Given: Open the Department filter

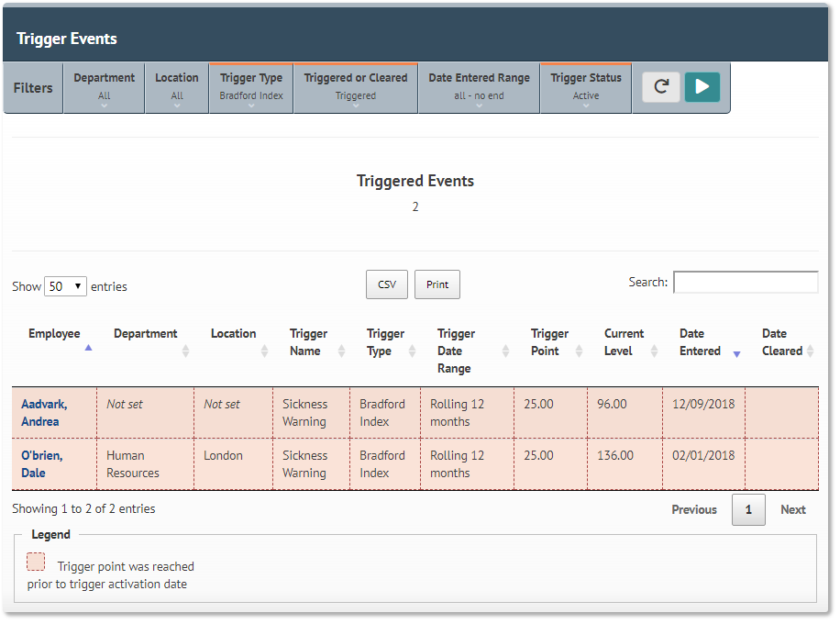Looking at the screenshot, I should point(104,87).
